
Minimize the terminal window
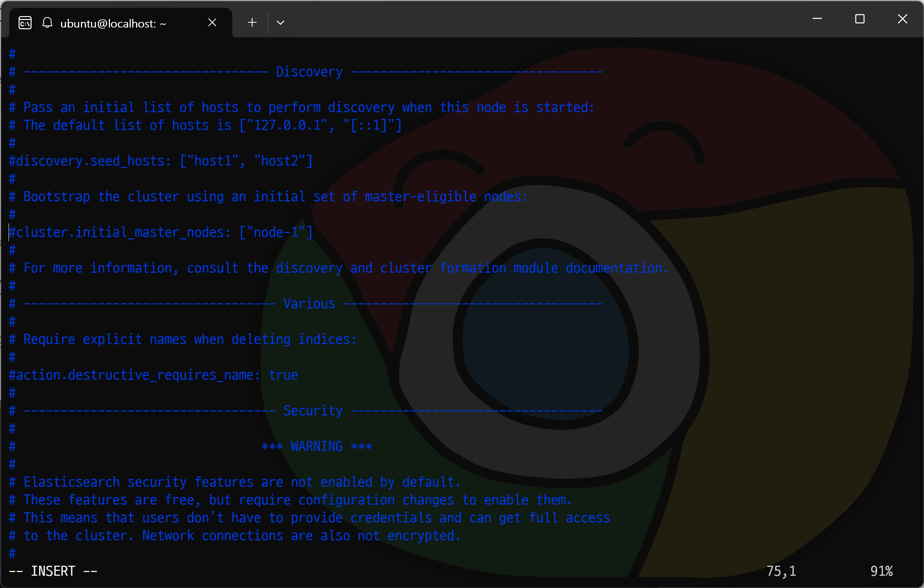(x=817, y=19)
